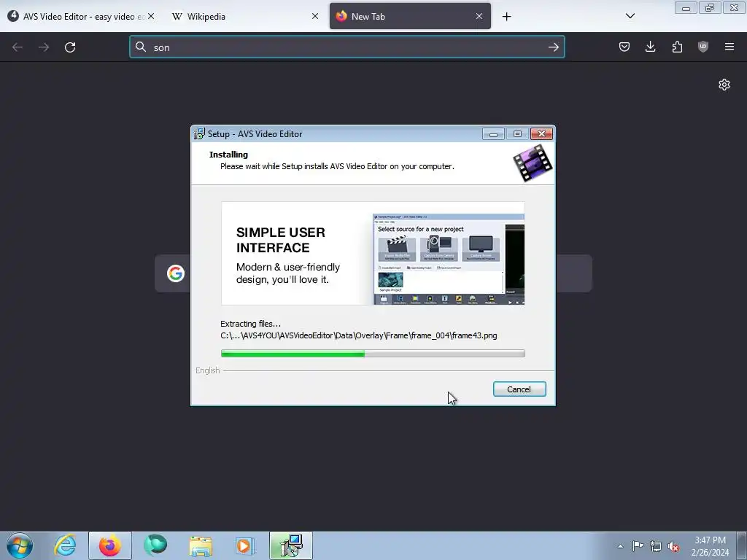This screenshot has width=747, height=560.
Task: Go forward to next page
Action: (44, 47)
